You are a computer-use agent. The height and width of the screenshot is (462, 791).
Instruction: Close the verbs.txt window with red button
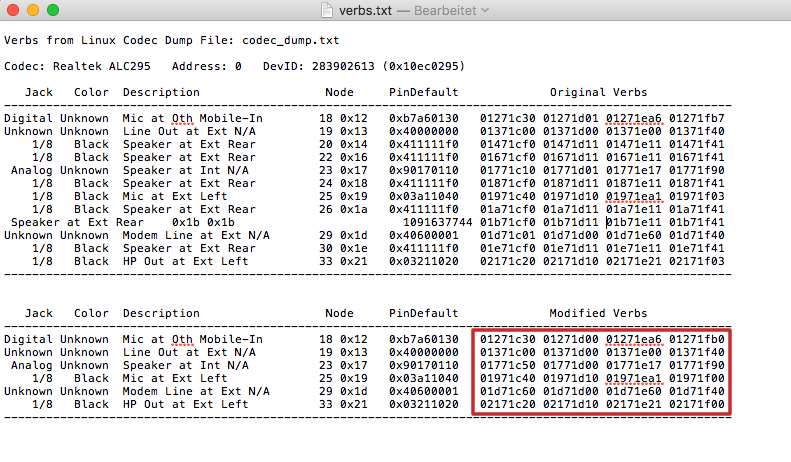click(13, 10)
